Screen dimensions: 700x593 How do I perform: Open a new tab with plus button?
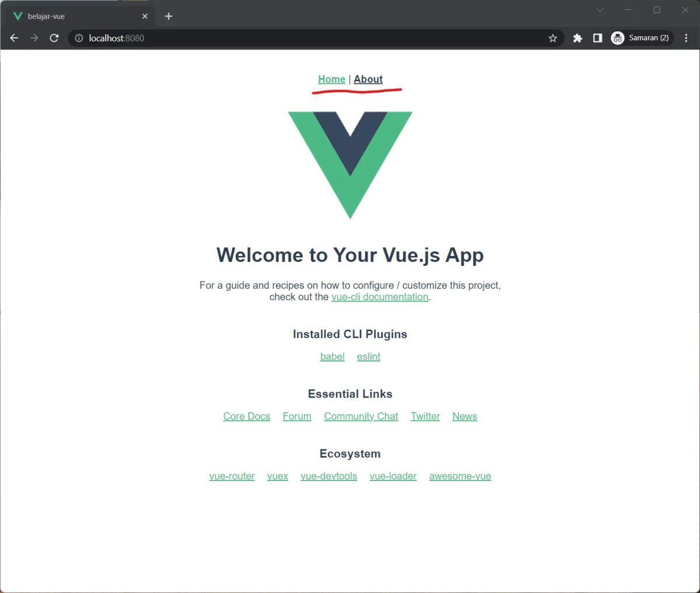tap(169, 16)
